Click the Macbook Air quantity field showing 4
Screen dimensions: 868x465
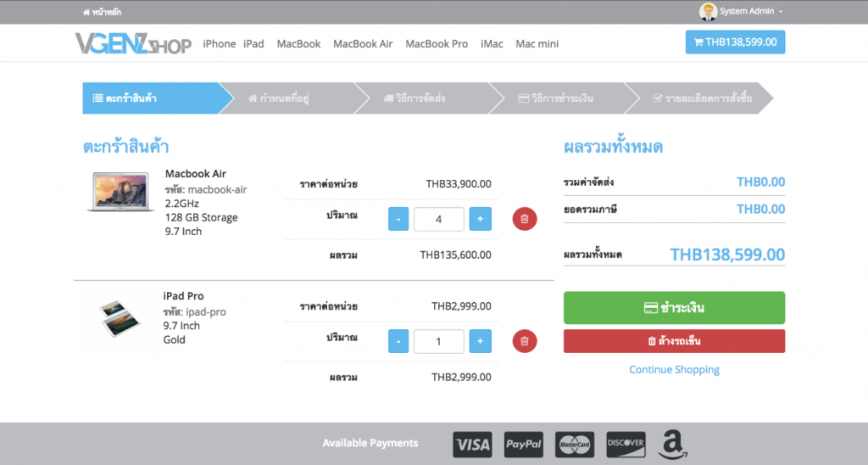[x=438, y=219]
